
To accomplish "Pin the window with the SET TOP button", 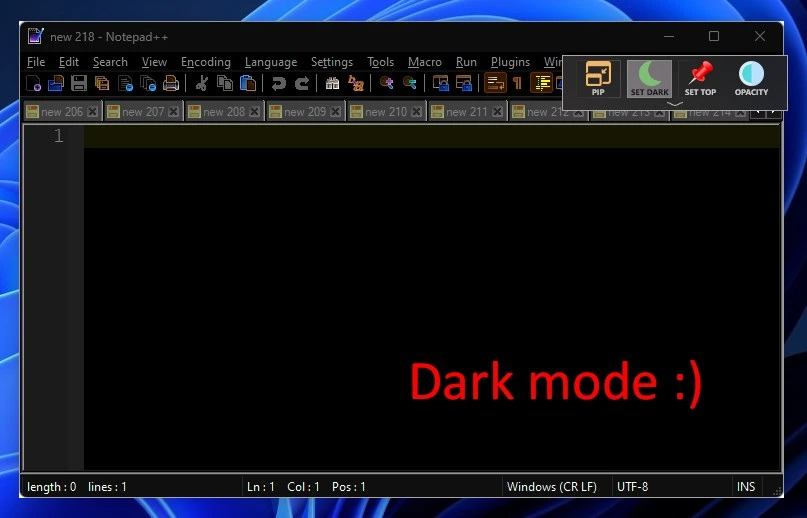I will click(700, 79).
